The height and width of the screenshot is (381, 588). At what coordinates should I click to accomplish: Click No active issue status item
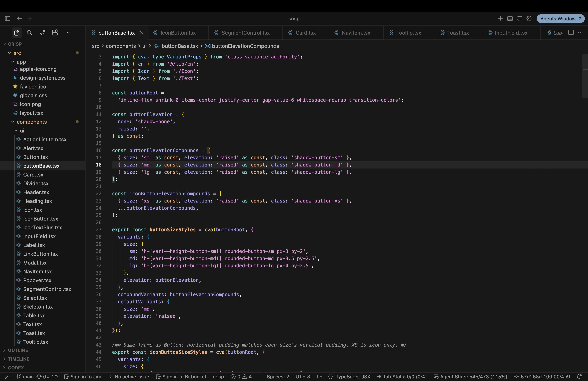(129, 377)
